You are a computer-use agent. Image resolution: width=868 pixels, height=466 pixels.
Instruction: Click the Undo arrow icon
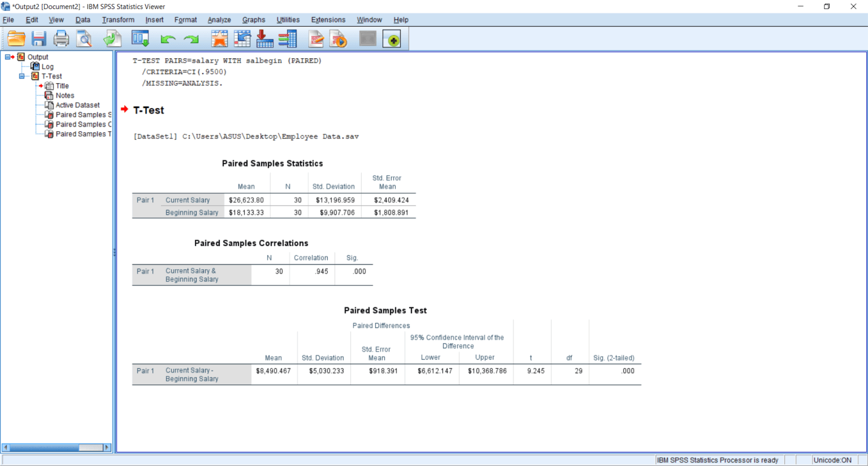click(168, 39)
